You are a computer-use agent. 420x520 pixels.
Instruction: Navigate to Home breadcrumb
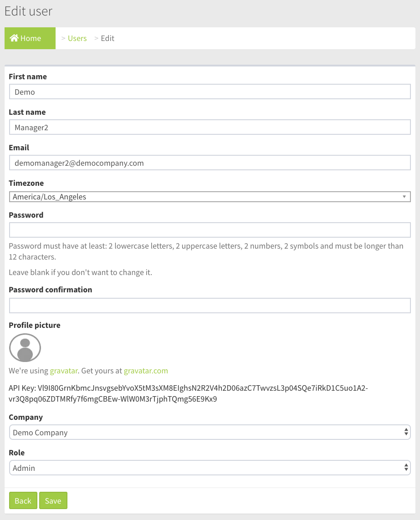click(30, 38)
